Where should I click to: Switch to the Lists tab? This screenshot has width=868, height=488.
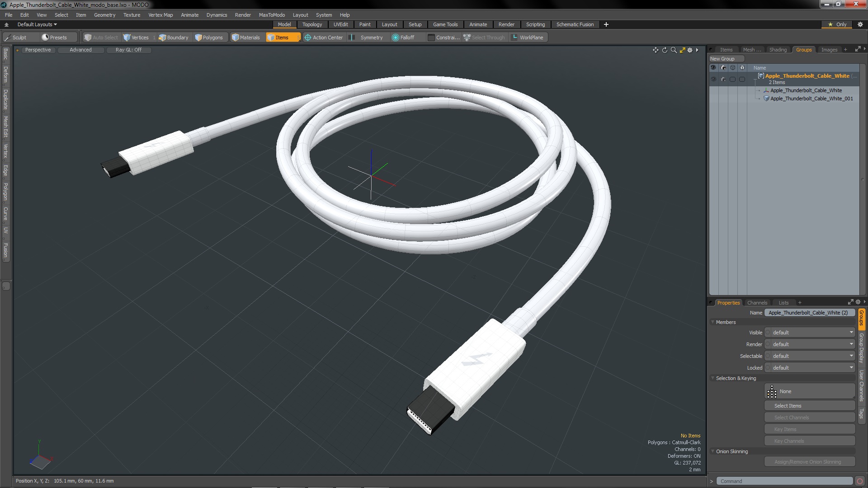[x=783, y=303]
